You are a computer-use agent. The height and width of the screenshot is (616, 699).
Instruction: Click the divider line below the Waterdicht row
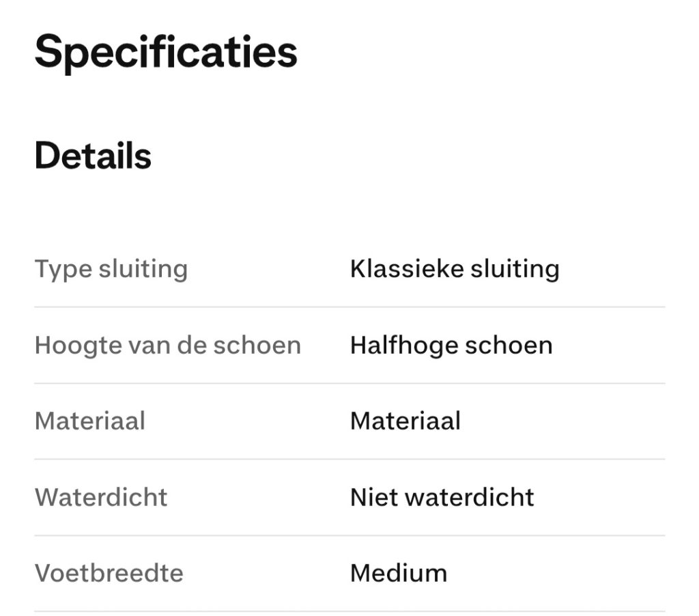tap(349, 535)
